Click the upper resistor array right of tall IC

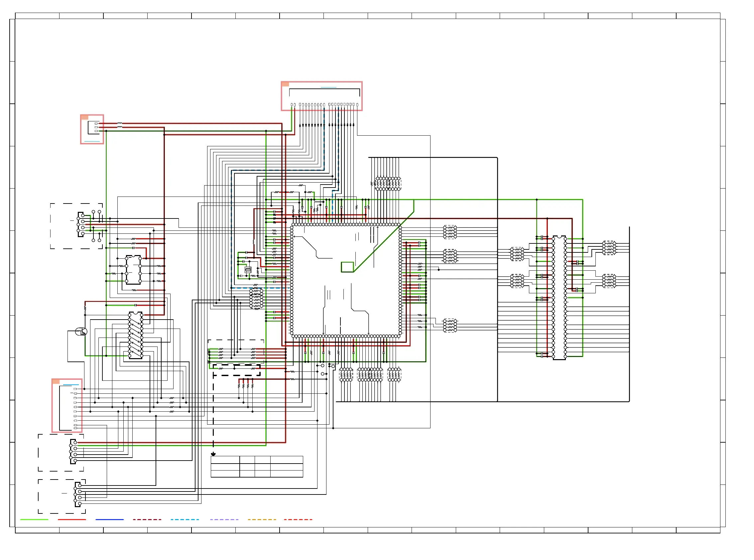(609, 248)
